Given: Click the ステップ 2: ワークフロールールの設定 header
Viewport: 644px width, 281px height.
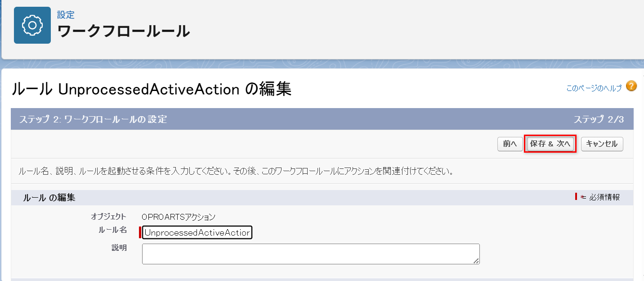Looking at the screenshot, I should (93, 119).
